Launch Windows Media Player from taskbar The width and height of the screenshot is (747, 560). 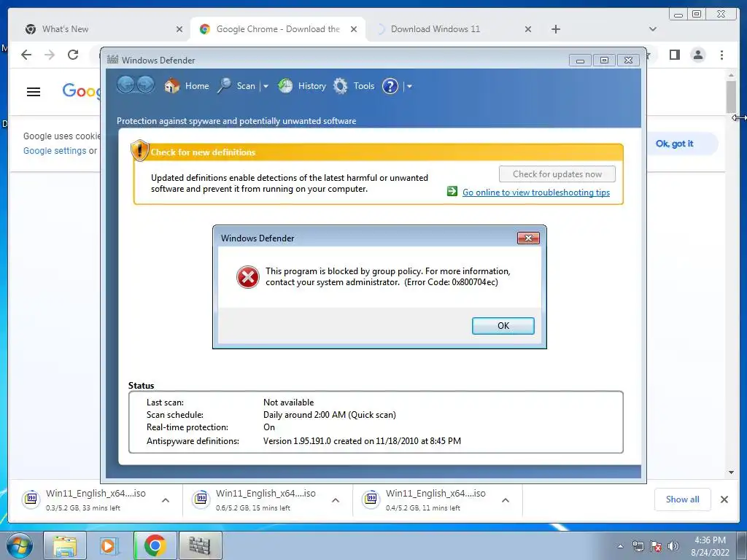pos(109,545)
